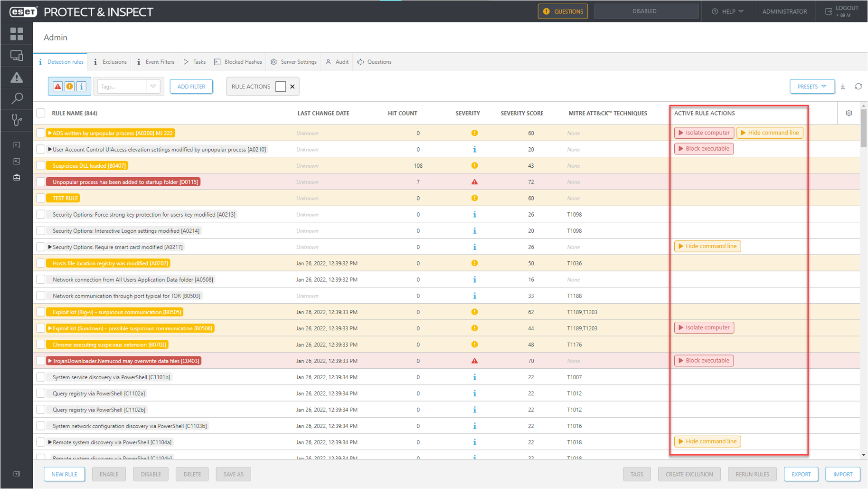Check the box for Hosts file location registry rule
The width and height of the screenshot is (868, 489).
41,263
